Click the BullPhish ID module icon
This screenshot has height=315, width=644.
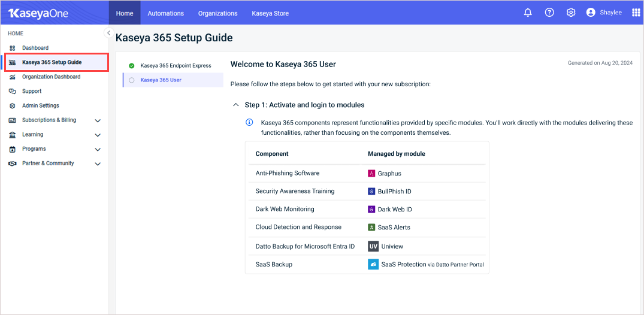pos(372,192)
